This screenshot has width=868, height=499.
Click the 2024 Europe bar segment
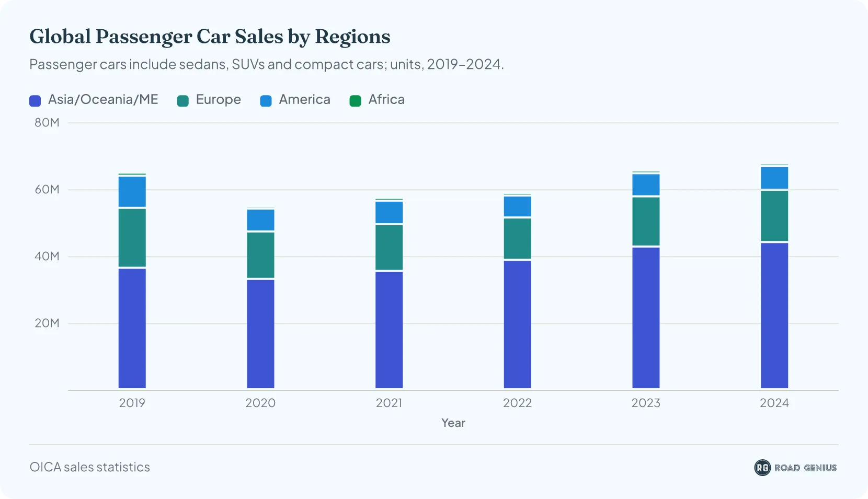point(774,216)
